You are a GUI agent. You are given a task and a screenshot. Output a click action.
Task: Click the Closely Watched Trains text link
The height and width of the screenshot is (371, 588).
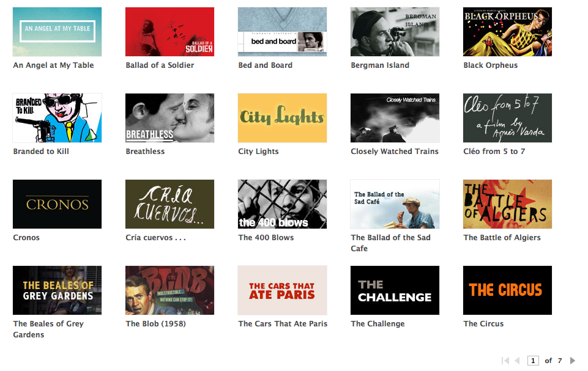[x=395, y=152]
